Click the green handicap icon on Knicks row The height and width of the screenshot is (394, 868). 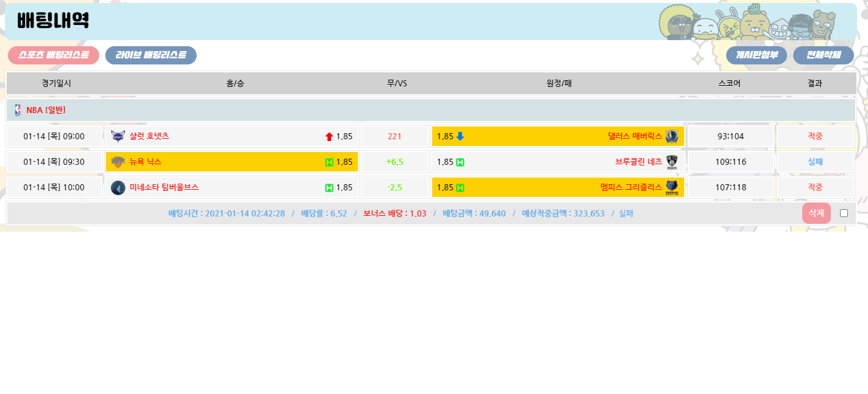coord(329,162)
